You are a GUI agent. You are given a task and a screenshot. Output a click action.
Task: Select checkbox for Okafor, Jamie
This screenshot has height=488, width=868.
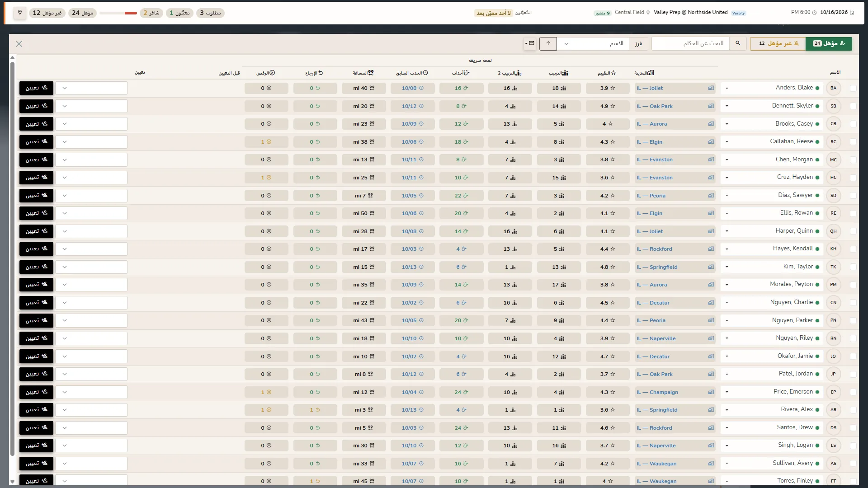pyautogui.click(x=853, y=357)
